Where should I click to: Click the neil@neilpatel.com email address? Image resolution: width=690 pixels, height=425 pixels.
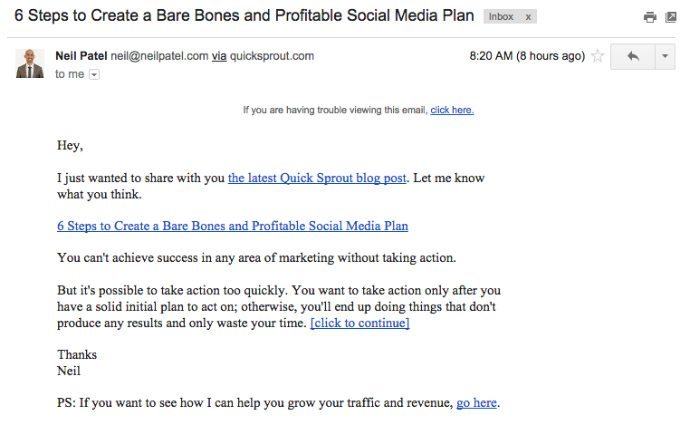coord(159,56)
